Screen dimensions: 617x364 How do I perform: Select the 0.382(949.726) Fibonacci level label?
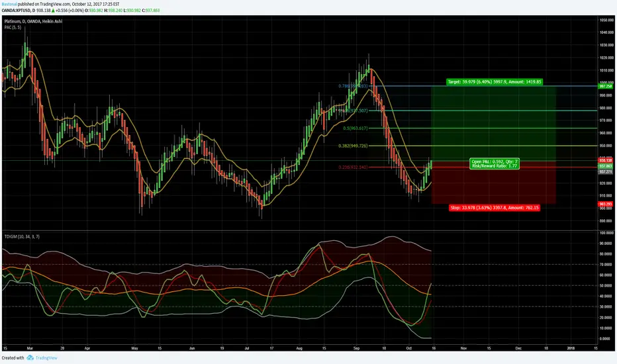[x=353, y=146]
